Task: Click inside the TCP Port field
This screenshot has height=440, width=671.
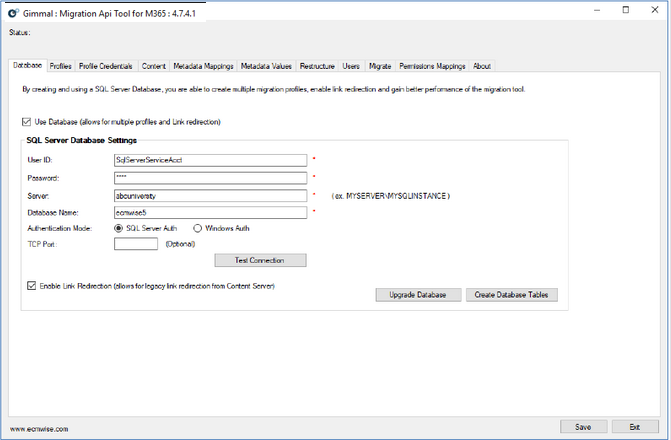Action: pos(136,244)
